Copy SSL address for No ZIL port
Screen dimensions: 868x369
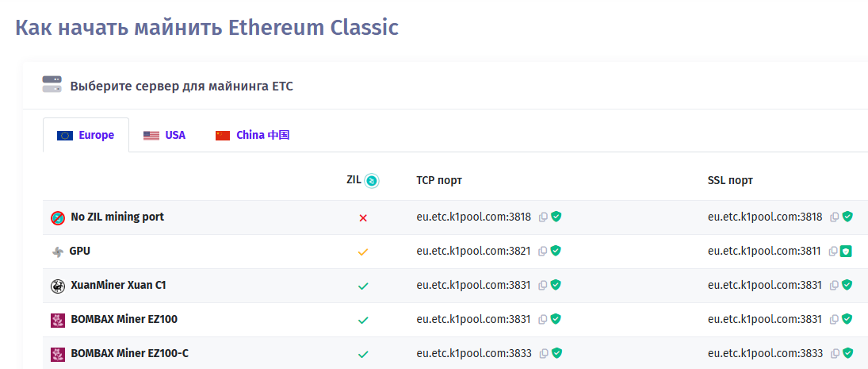(834, 217)
